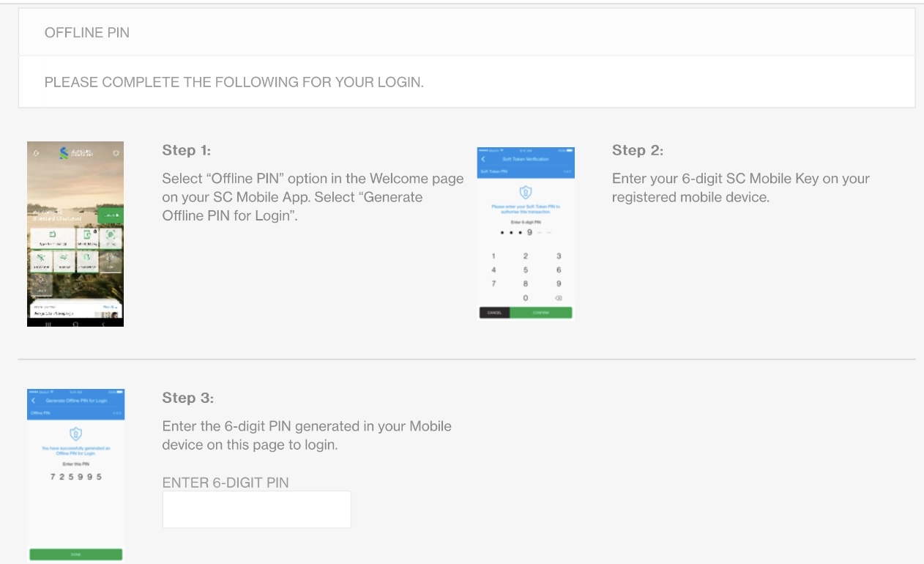This screenshot has width=924, height=564.
Task: Tap the scan tile icon on the welcome screen
Action: pyautogui.click(x=111, y=237)
